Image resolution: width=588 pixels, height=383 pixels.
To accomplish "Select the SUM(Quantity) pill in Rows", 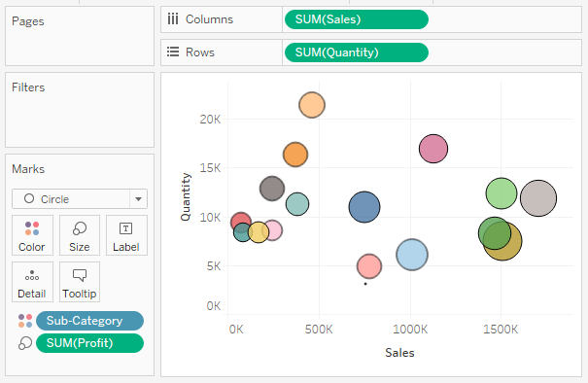I will [357, 52].
